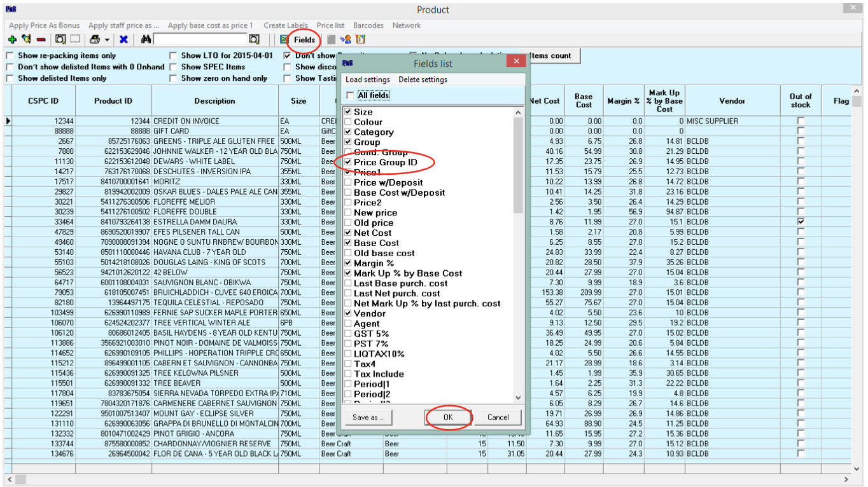Click Cancel in Fields list dialog
The height and width of the screenshot is (487, 868).
click(498, 418)
